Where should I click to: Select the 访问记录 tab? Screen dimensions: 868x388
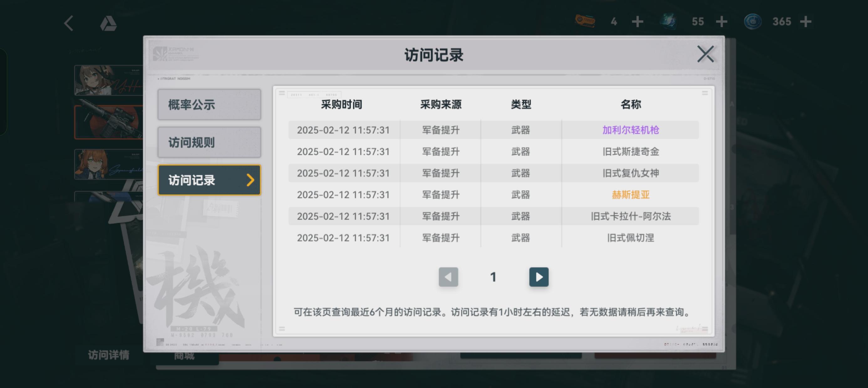coord(209,180)
